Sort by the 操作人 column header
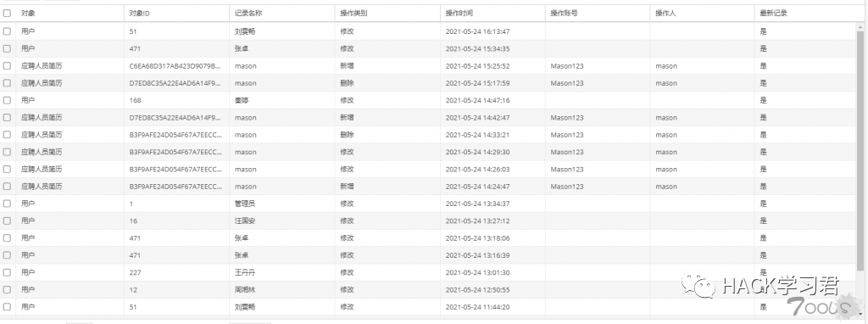868x324 pixels. coord(665,14)
